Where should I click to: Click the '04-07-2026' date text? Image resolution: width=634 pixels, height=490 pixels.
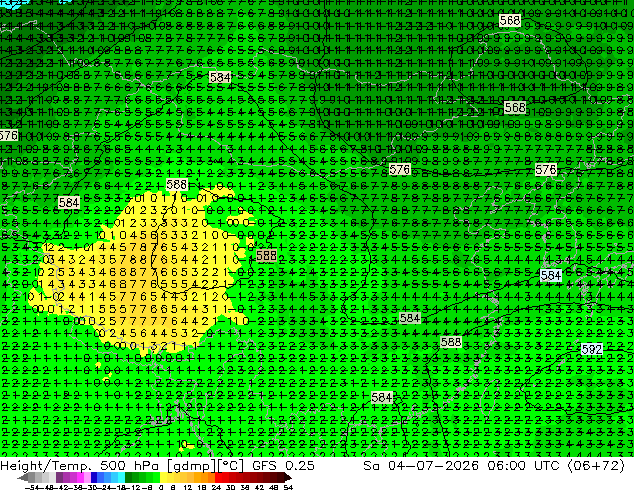[433, 466]
